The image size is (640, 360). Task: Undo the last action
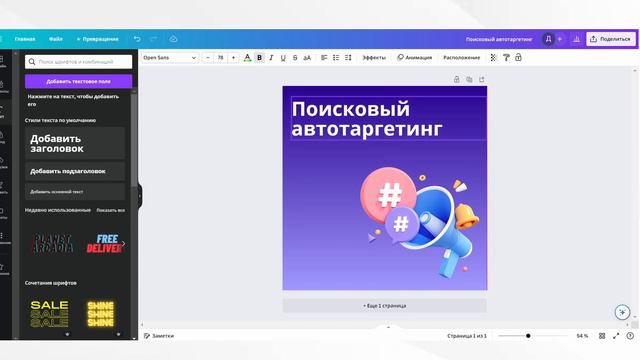[x=137, y=39]
